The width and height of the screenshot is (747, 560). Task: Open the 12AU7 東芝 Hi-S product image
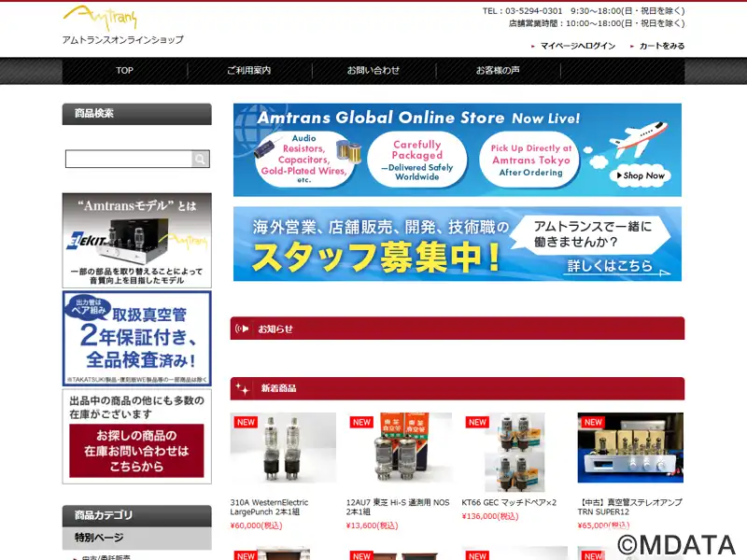[x=399, y=448]
